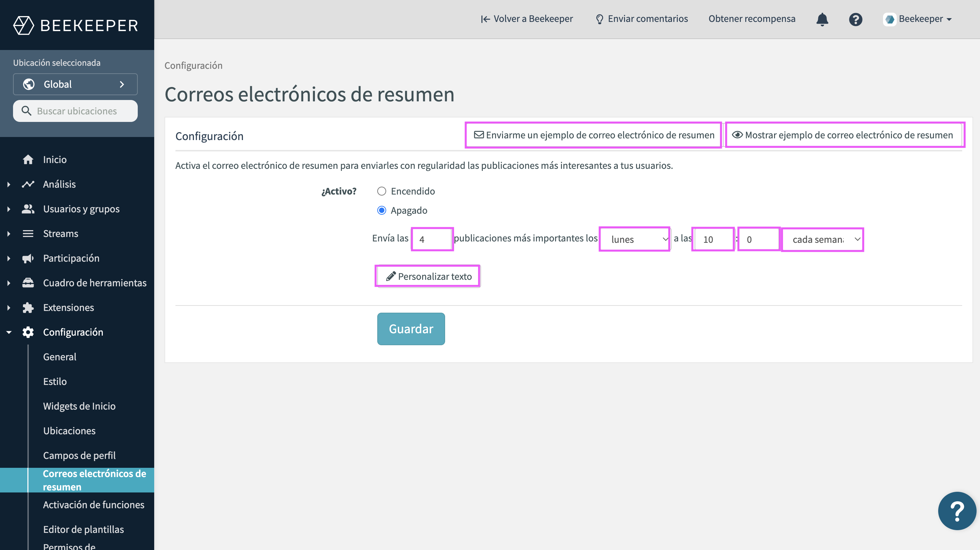Viewport: 980px width, 550px height.
Task: Open the floating help bubble
Action: [x=957, y=511]
